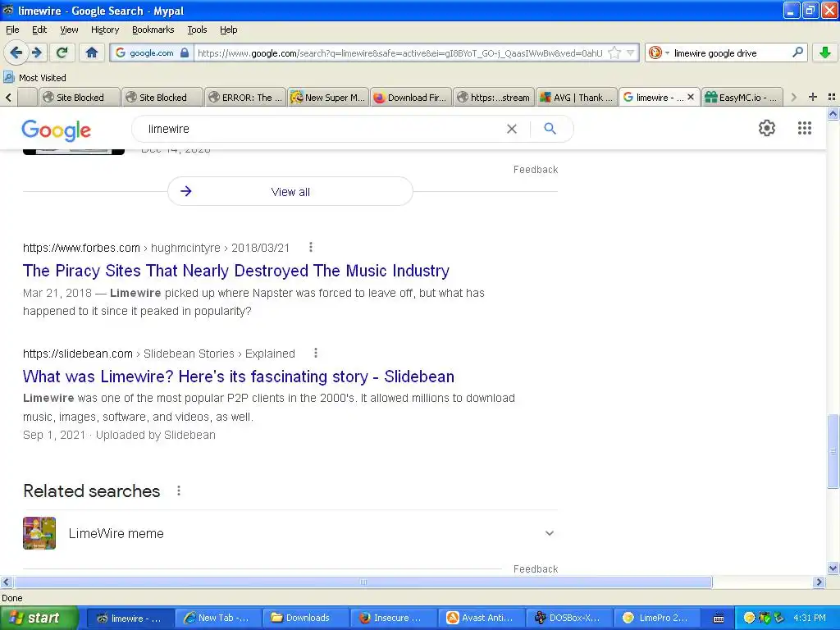
Task: Open the list all tabs grid icon
Action: coord(832,97)
